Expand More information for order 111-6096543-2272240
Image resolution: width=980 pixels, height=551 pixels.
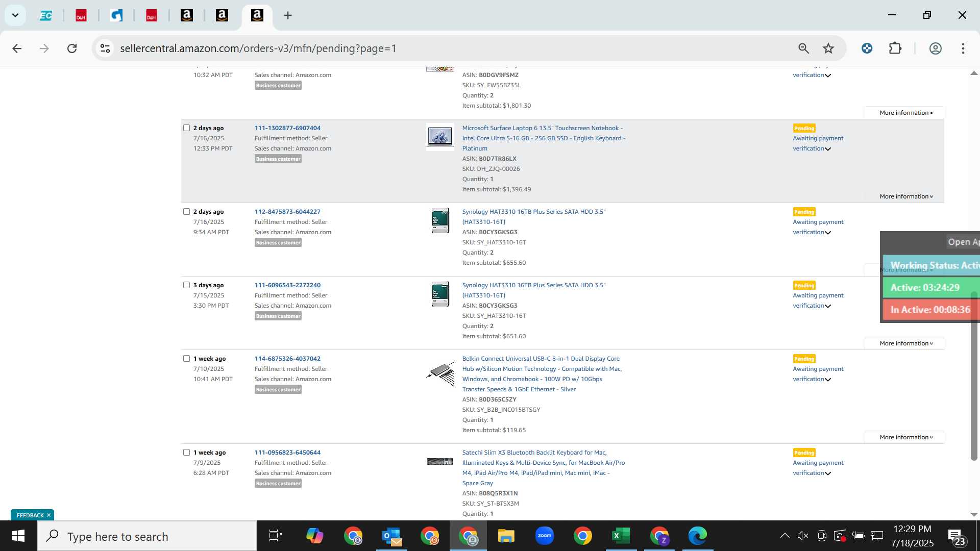point(904,343)
